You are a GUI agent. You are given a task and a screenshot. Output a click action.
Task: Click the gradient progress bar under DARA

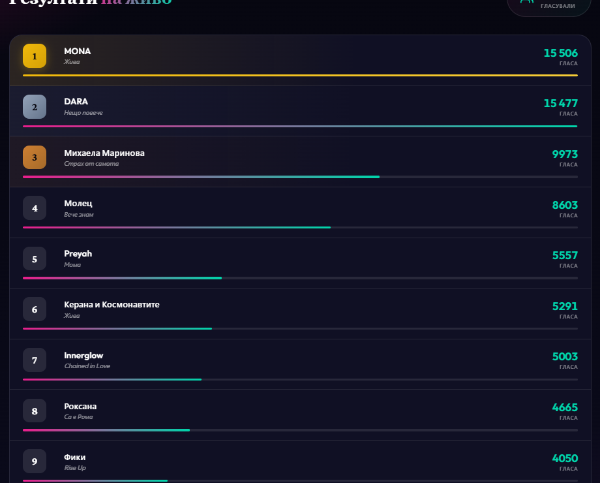point(300,126)
